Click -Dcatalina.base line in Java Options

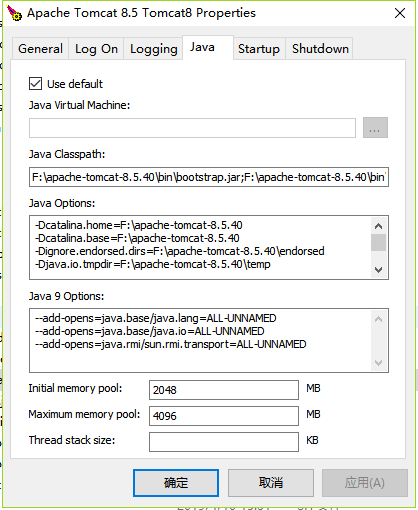pos(137,238)
